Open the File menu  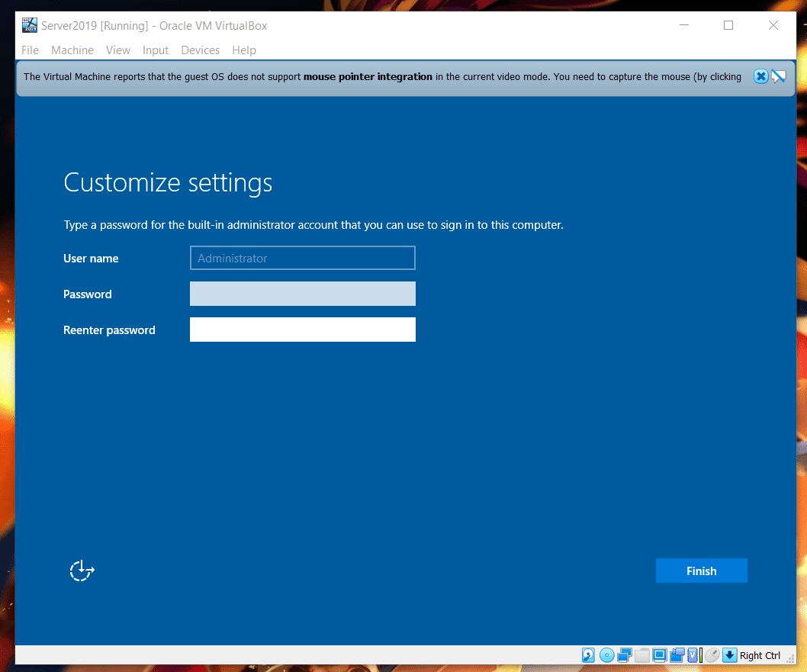(30, 50)
